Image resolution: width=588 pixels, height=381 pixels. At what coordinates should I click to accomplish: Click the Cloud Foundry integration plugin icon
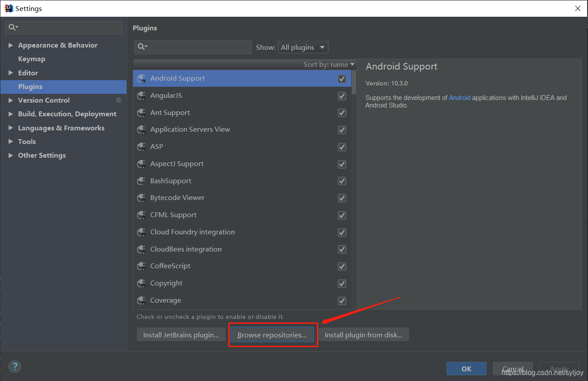(x=141, y=232)
